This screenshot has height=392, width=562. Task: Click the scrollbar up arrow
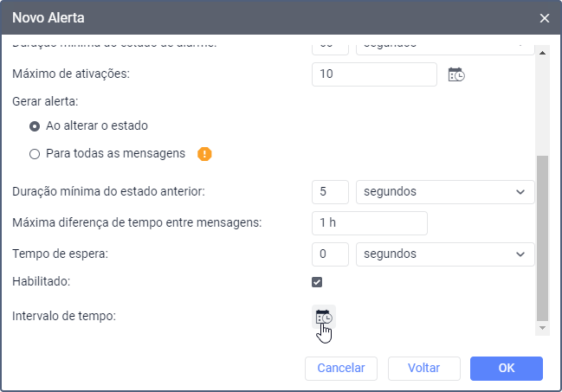click(x=542, y=53)
